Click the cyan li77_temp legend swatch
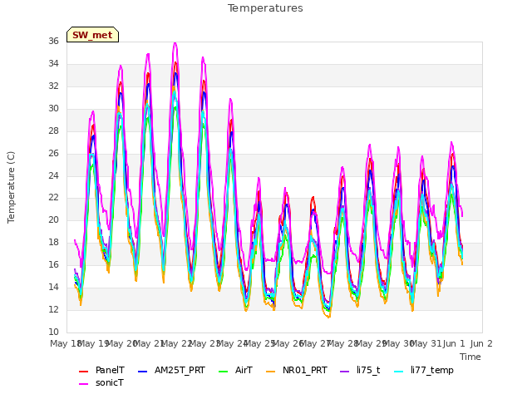Screen dimensions: 532x399 [399, 372]
